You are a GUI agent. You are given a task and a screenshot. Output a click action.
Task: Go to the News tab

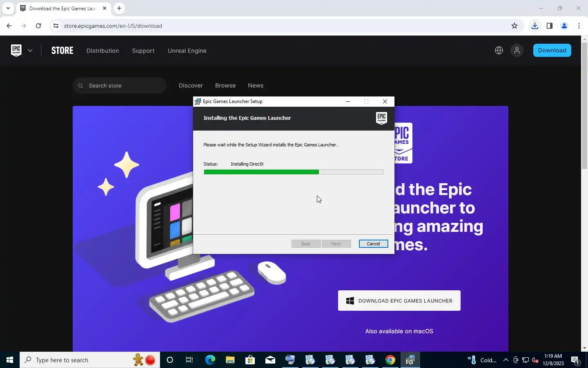pyautogui.click(x=256, y=85)
